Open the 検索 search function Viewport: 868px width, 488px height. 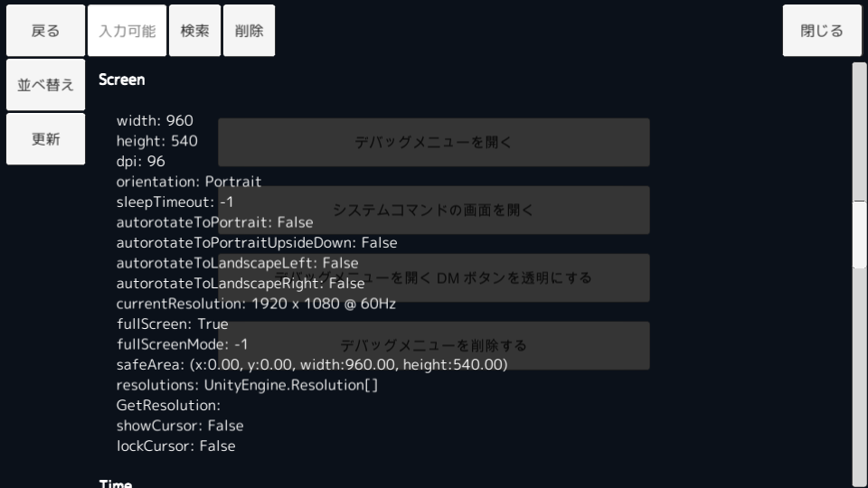[x=195, y=31]
